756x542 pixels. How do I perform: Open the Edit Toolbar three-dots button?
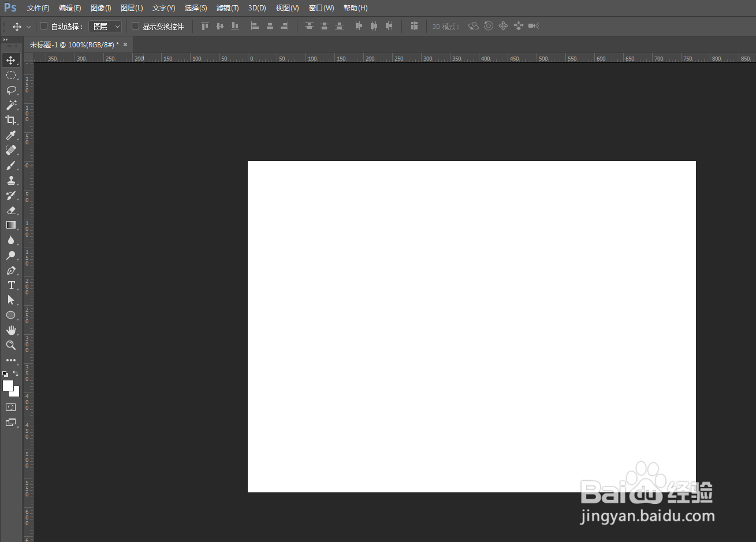[11, 360]
